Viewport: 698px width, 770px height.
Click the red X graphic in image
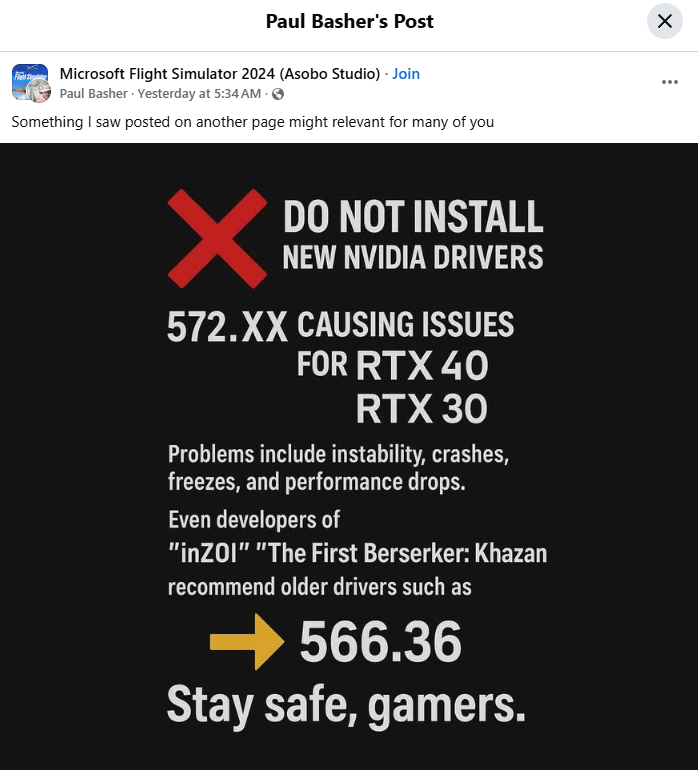[217, 238]
